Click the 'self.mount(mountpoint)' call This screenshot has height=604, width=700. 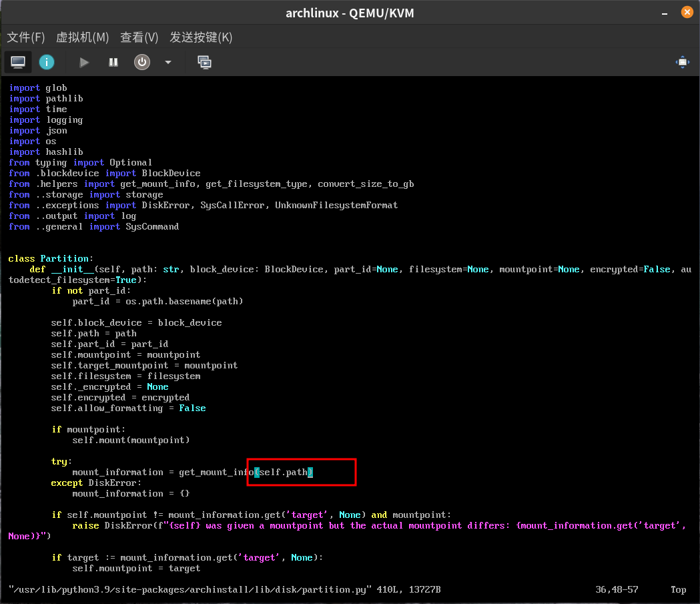click(x=131, y=440)
